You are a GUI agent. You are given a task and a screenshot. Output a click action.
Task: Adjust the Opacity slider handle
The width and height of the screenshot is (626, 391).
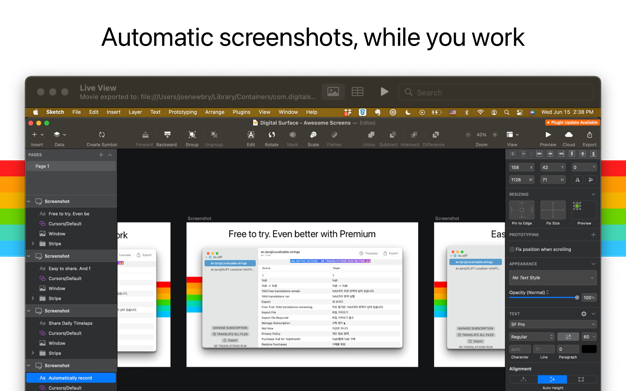point(577,298)
